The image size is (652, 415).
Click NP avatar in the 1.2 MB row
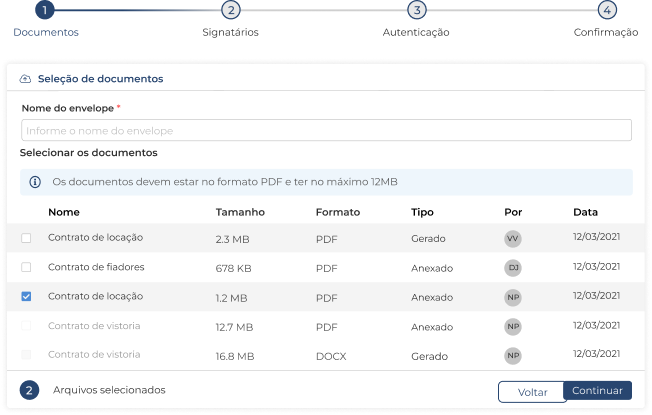pos(513,297)
